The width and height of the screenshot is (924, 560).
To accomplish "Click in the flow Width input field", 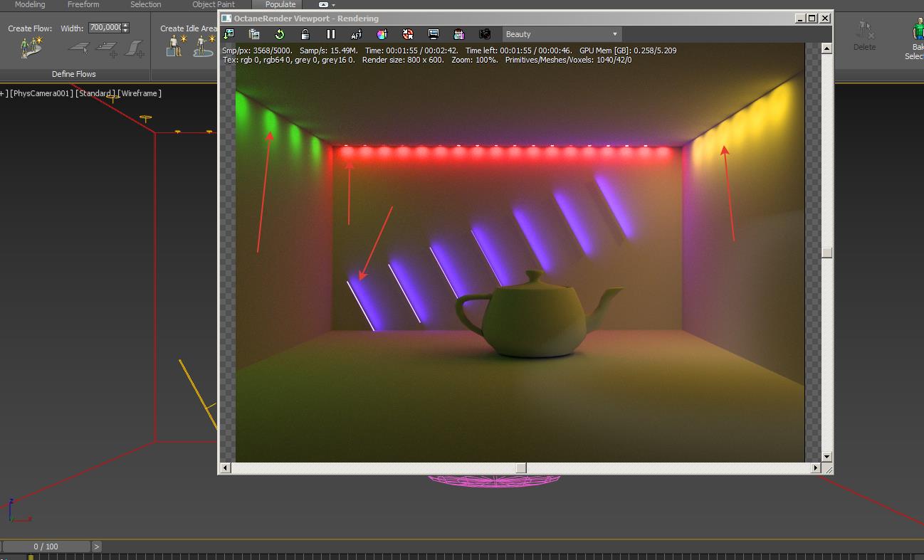I will tap(105, 28).
